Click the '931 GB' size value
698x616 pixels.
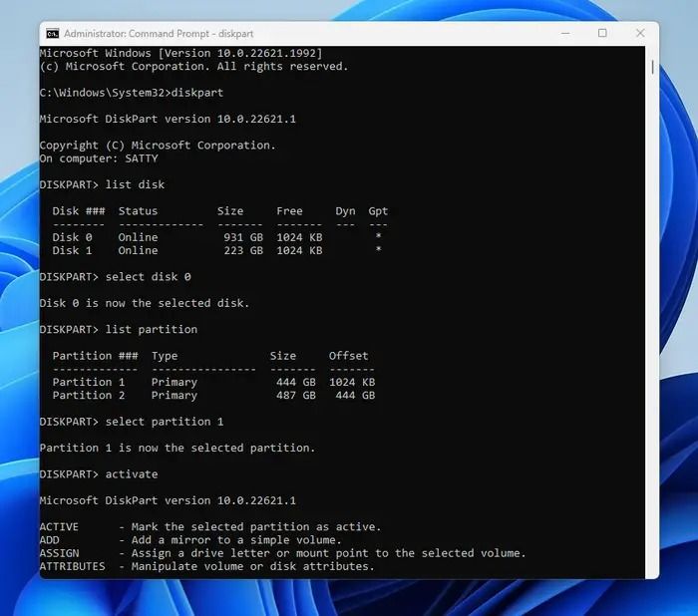243,237
